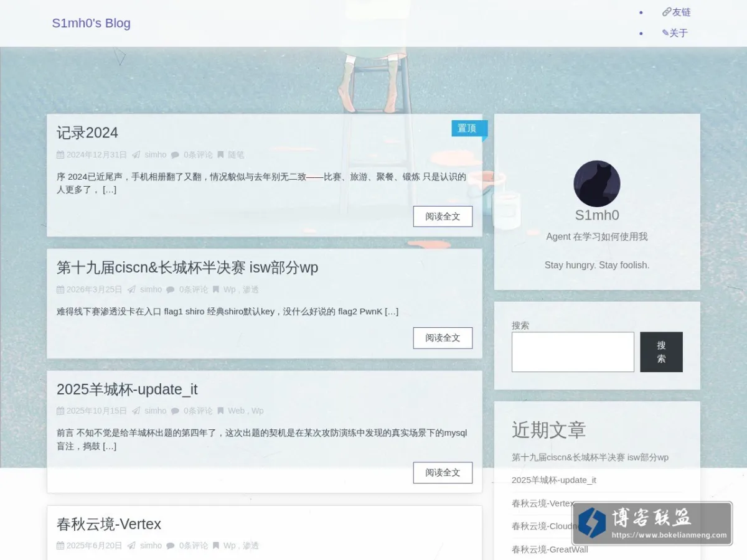Open recent article 春秋云境-GreatWall in sidebar
The height and width of the screenshot is (560, 747).
[550, 549]
